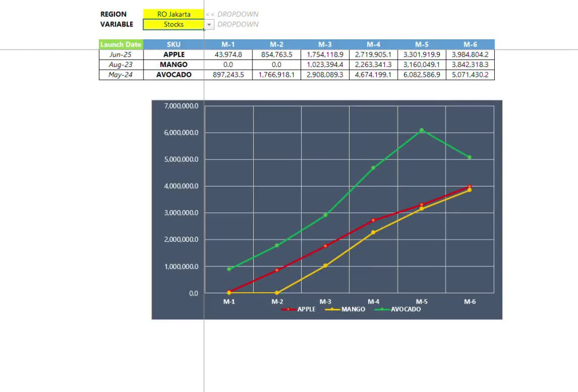Click the REGION label
The height and width of the screenshot is (392, 578).
[113, 14]
